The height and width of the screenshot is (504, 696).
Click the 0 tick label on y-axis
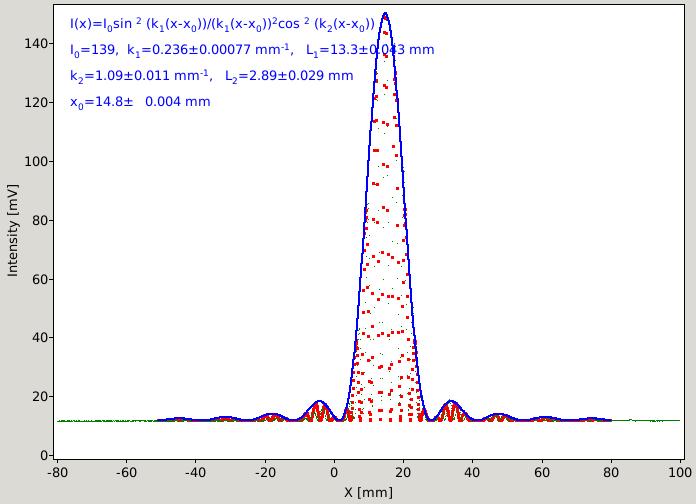tap(44, 455)
